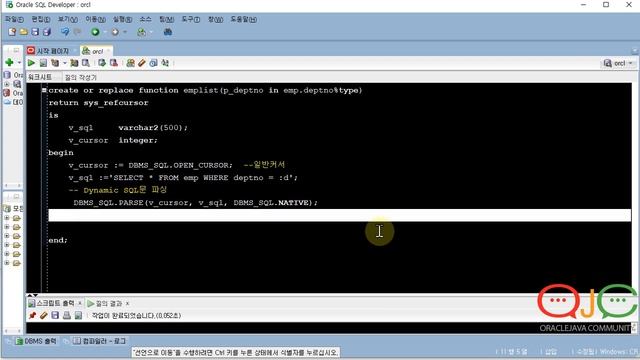
Task: Click the Commit icon in worksheet toolbar
Action: 102,63
